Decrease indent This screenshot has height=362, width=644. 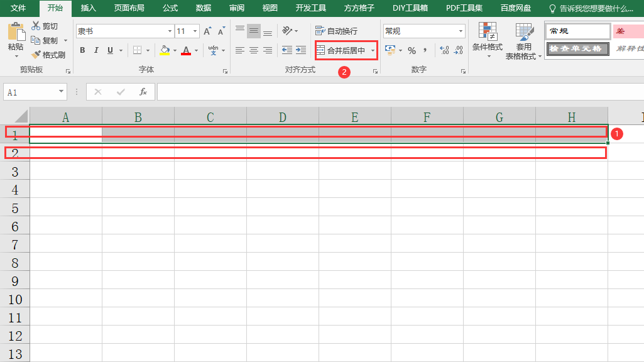point(287,50)
